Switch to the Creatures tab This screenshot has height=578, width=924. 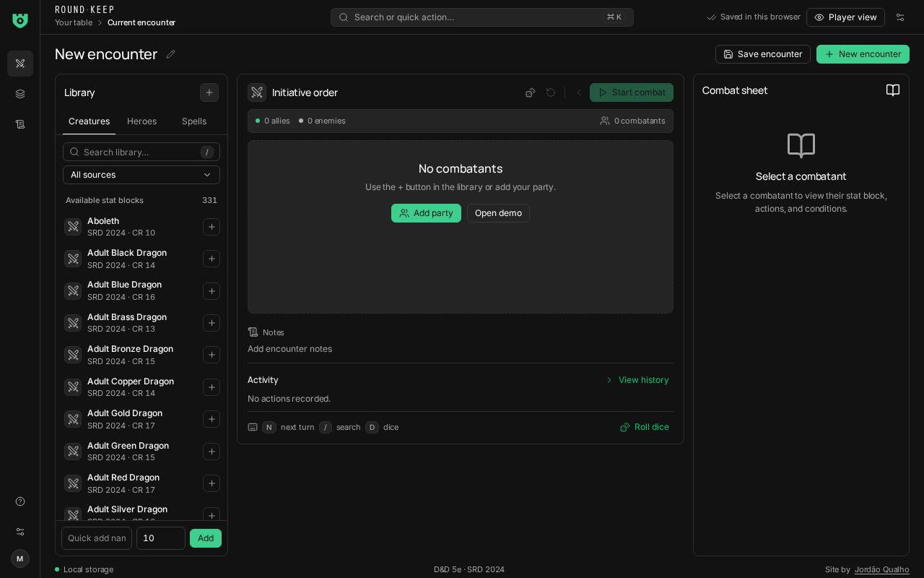point(89,121)
